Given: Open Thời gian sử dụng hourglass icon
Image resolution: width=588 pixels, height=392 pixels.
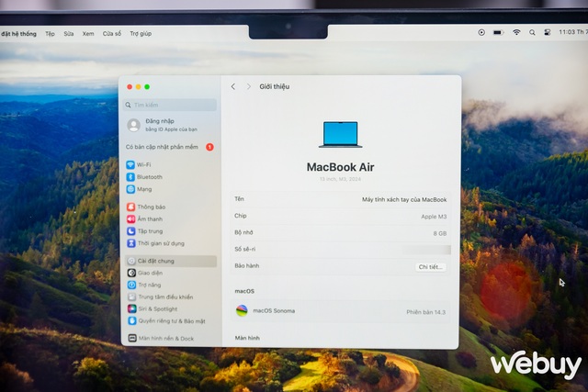Looking at the screenshot, I should [x=130, y=243].
